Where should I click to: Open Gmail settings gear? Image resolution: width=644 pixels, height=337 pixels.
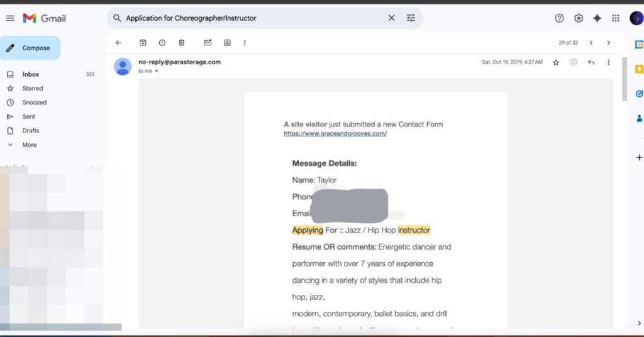point(579,18)
